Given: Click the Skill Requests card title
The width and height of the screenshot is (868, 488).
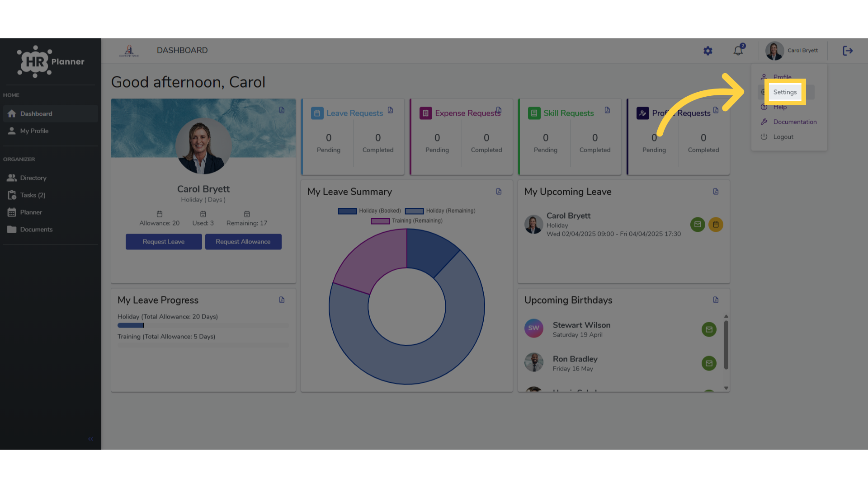Looking at the screenshot, I should pos(569,113).
